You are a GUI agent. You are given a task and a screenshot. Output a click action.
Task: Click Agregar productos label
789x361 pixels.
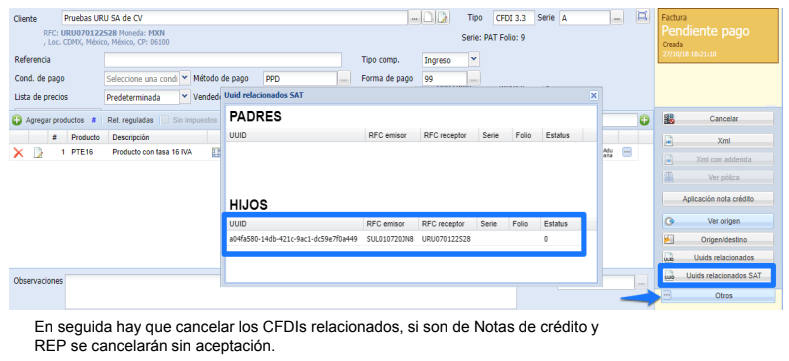point(55,120)
